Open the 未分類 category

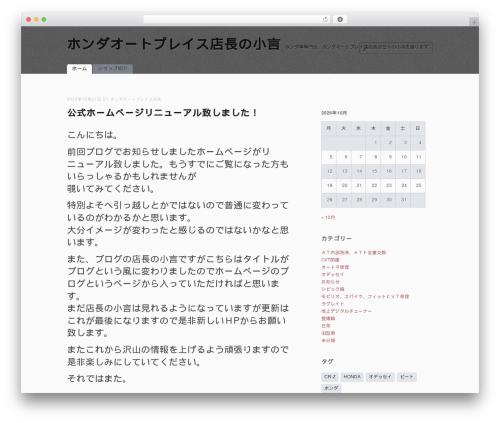click(328, 341)
